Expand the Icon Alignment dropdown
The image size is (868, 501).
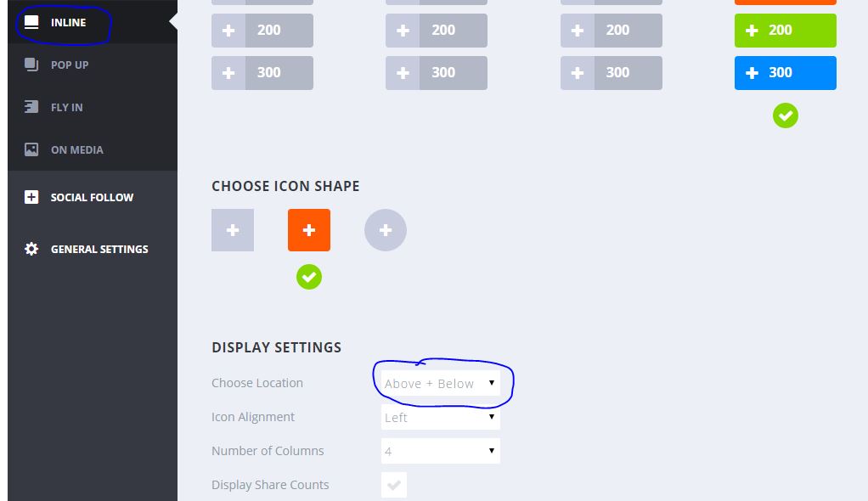click(x=440, y=417)
